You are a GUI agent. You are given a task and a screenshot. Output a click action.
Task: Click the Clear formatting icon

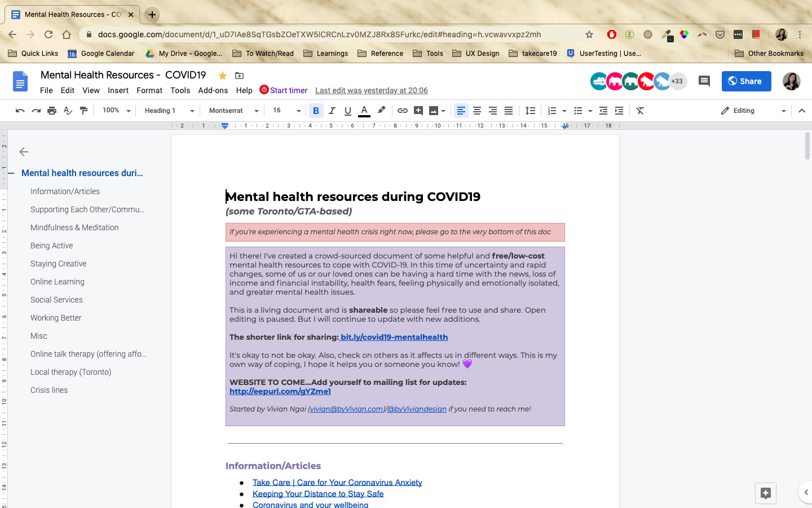pos(640,111)
